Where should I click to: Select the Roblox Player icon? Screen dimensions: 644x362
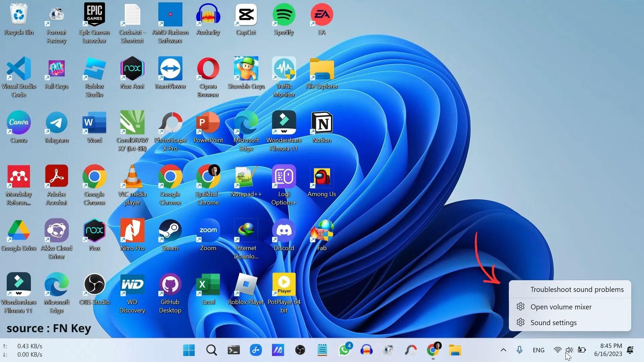coord(246,289)
